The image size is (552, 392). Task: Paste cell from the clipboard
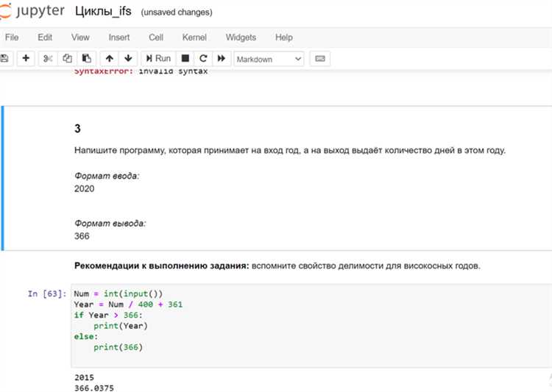pyautogui.click(x=87, y=58)
